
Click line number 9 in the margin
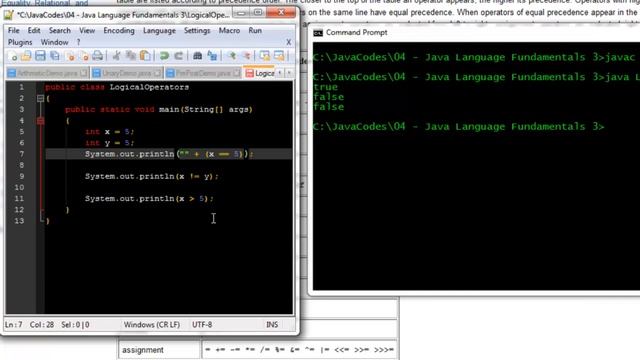click(x=21, y=176)
